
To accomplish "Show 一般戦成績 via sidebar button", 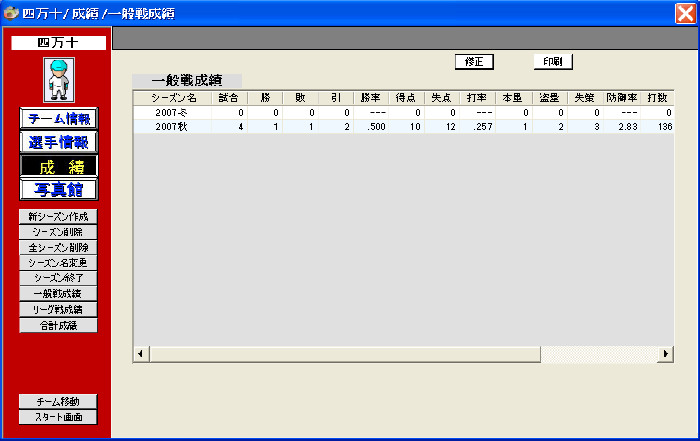I will tap(58, 294).
